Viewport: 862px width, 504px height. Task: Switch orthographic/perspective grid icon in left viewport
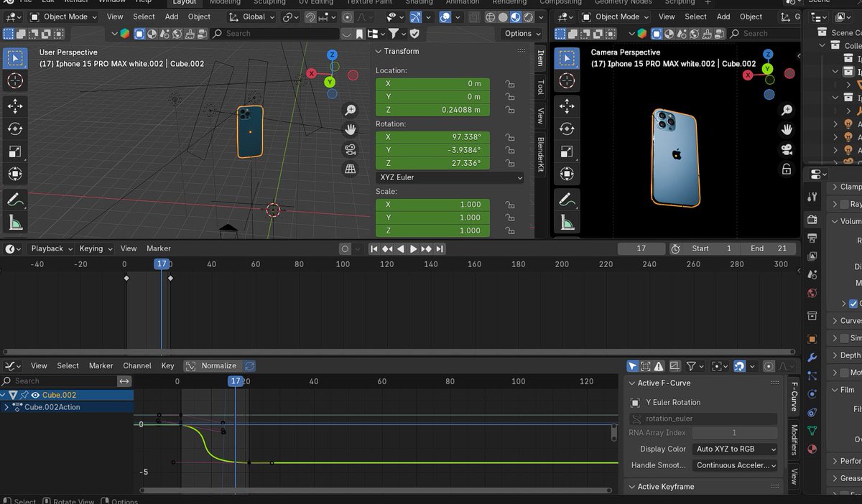351,169
